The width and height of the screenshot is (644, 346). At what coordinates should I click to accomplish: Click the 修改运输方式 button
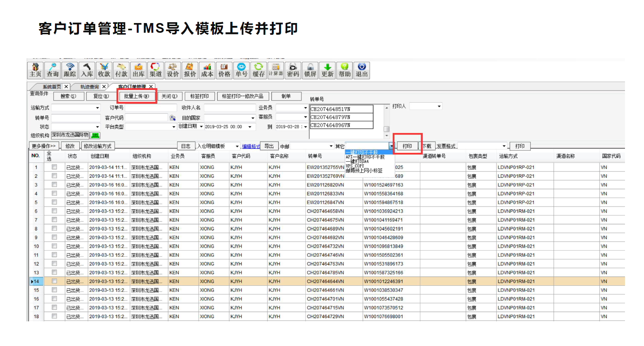pyautogui.click(x=98, y=146)
